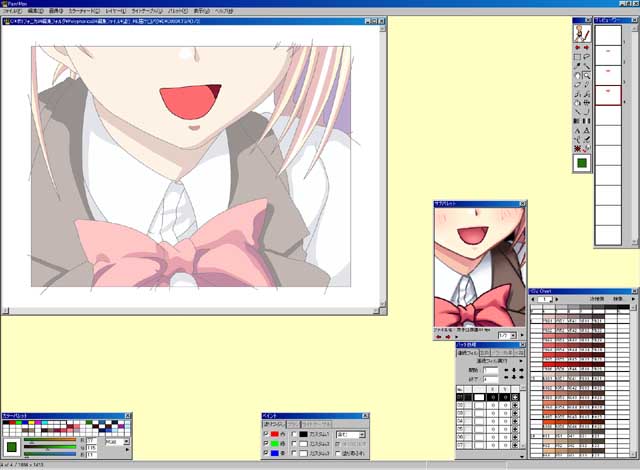This screenshot has width=640, height=470.
Task: Open the fill mode dropdown in paint panel
Action: [362, 435]
